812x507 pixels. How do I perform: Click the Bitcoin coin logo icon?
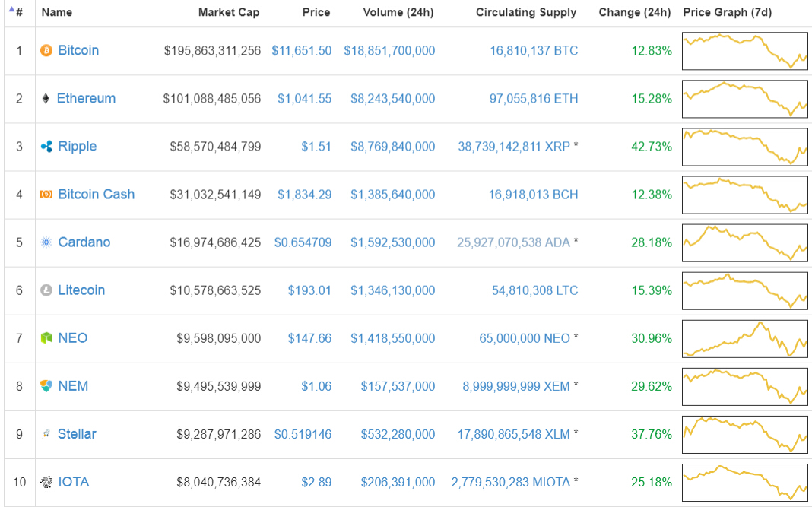point(46,51)
